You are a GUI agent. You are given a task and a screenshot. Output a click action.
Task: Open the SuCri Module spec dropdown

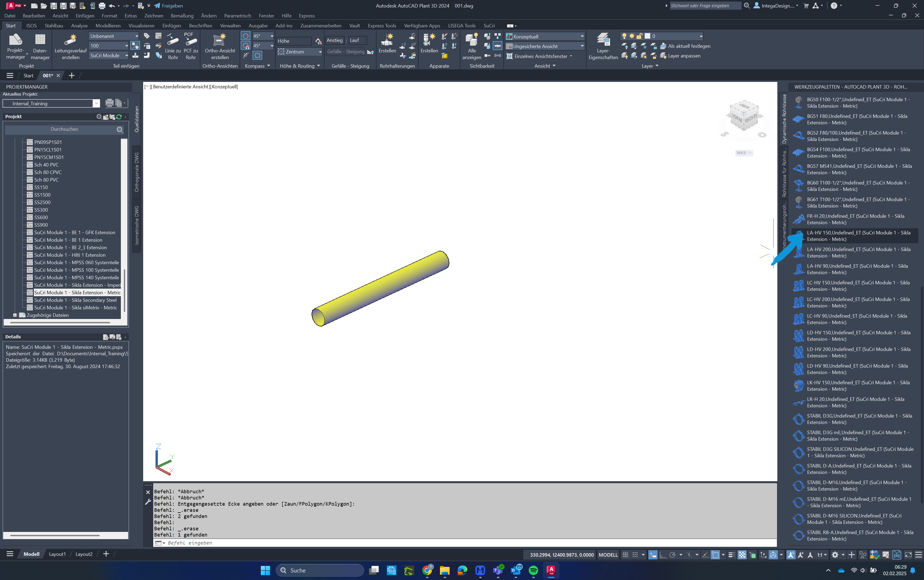point(109,56)
